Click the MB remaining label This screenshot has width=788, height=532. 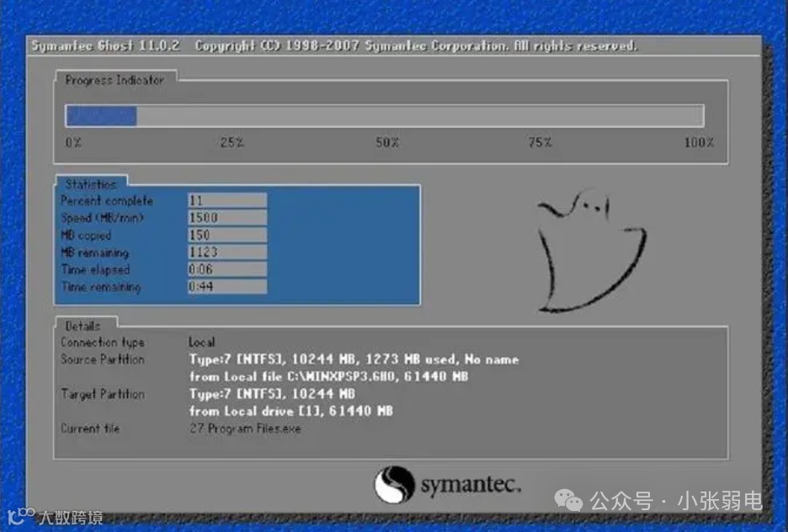point(95,253)
